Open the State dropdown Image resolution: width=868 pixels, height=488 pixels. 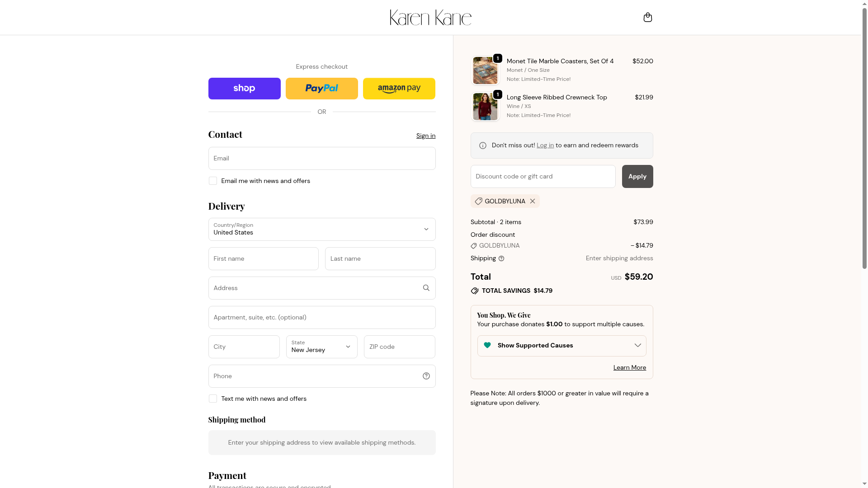pos(321,347)
